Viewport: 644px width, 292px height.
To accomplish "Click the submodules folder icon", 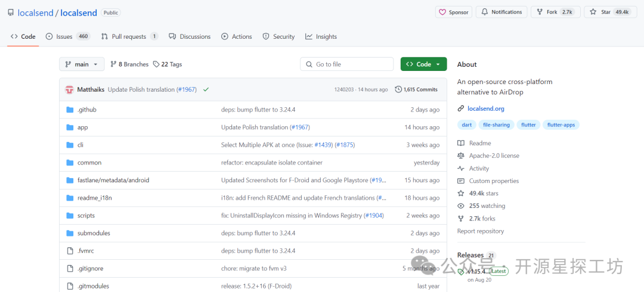I will 70,233.
